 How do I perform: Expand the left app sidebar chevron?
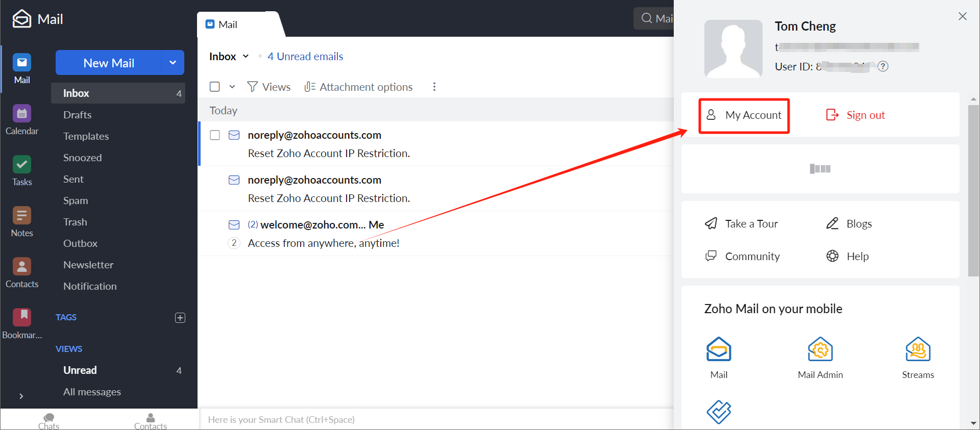[21, 396]
